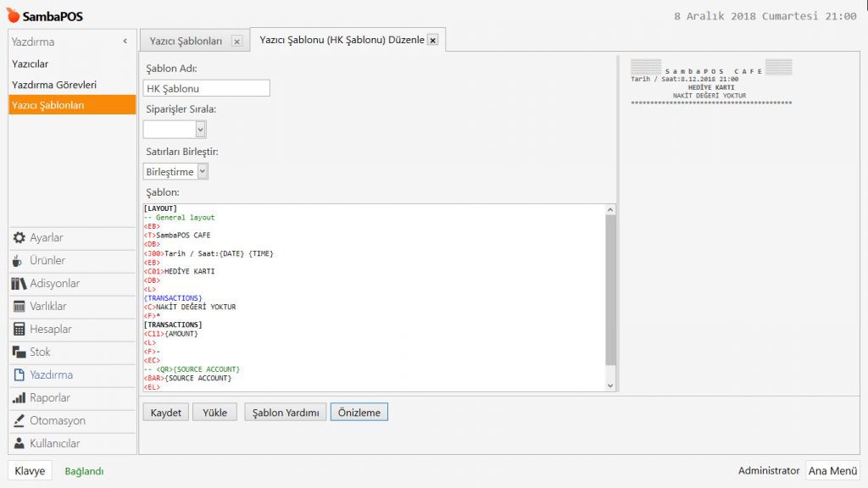Image resolution: width=868 pixels, height=488 pixels.
Task: Open Ürünler via the coffee cup icon
Action: tap(19, 261)
